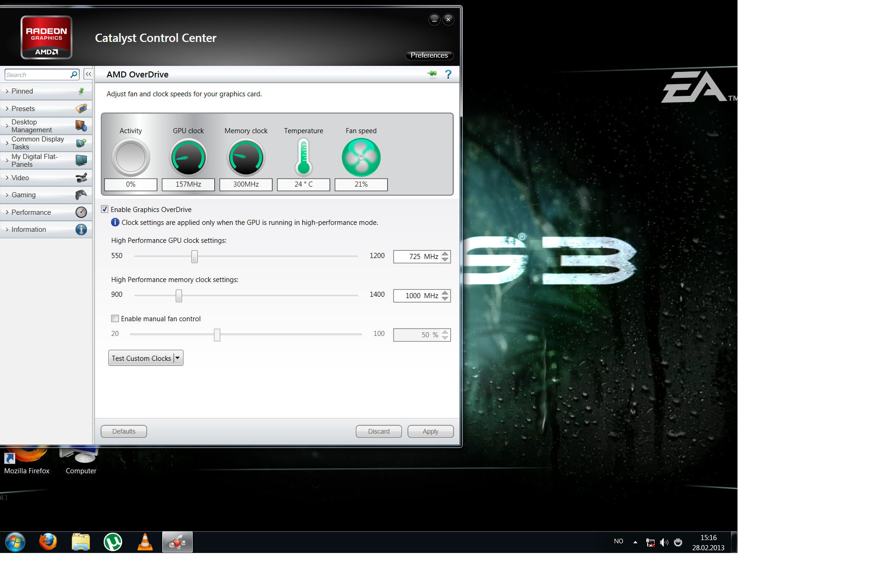Click the Memory clock gauge dial
The width and height of the screenshot is (885, 588).
pyautogui.click(x=246, y=158)
